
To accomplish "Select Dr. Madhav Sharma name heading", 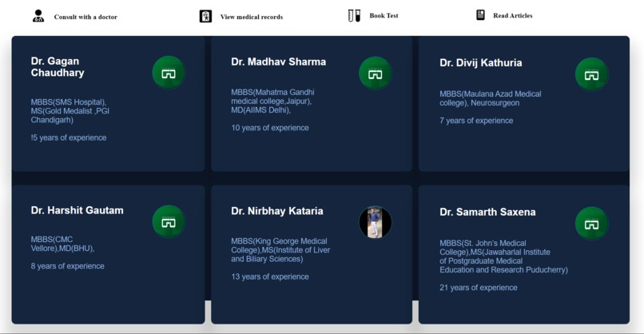I will pos(279,62).
